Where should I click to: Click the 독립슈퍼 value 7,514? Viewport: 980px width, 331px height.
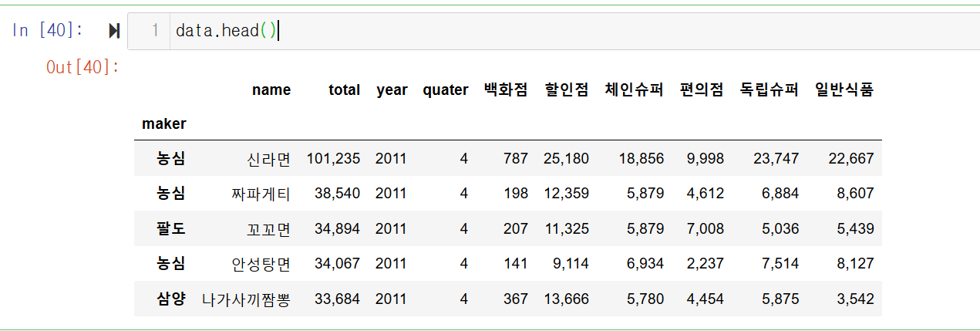click(x=780, y=264)
